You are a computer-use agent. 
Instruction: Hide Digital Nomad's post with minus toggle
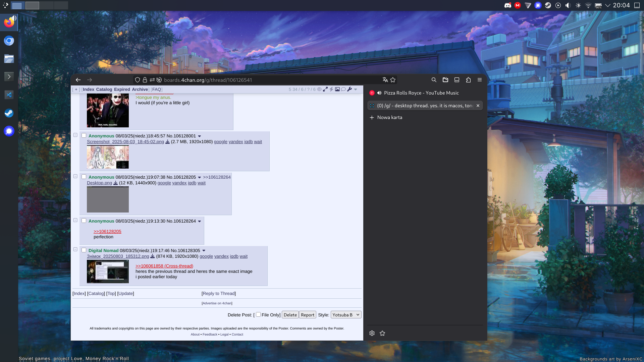[x=75, y=249]
